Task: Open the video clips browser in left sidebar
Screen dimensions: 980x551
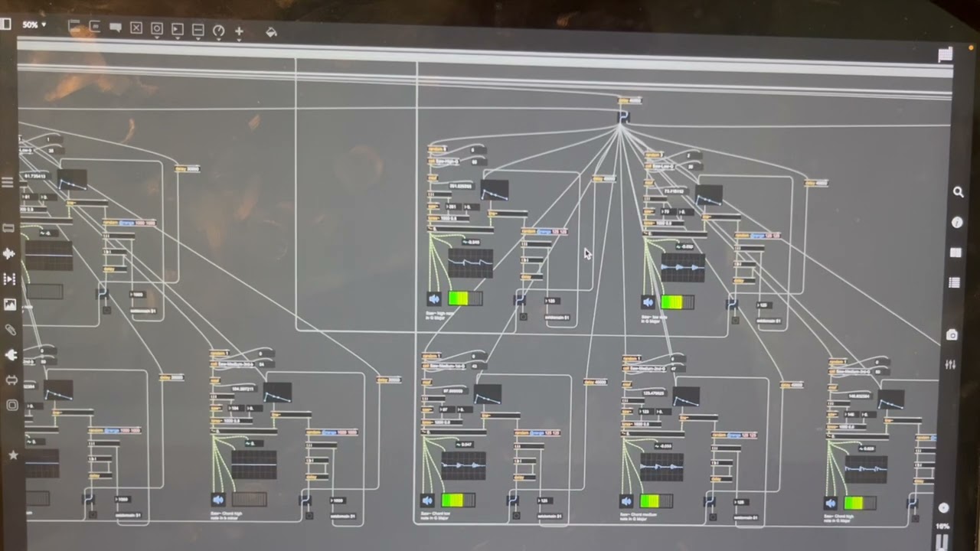Action: point(10,279)
